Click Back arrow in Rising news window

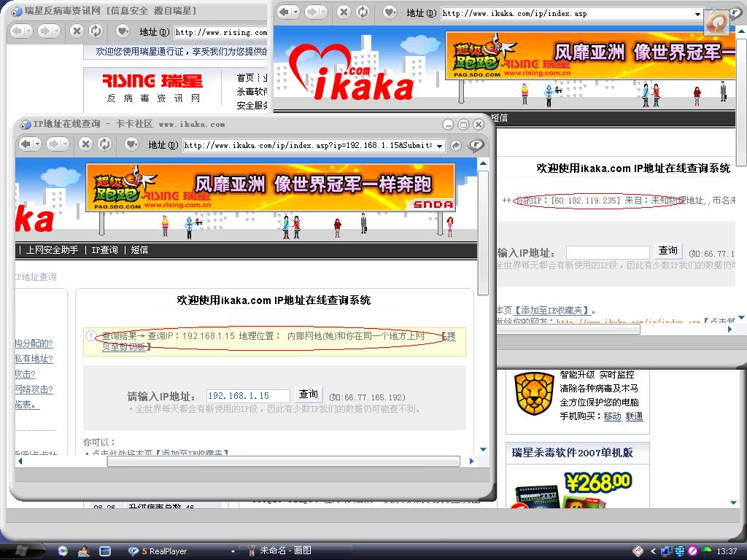pos(18,31)
